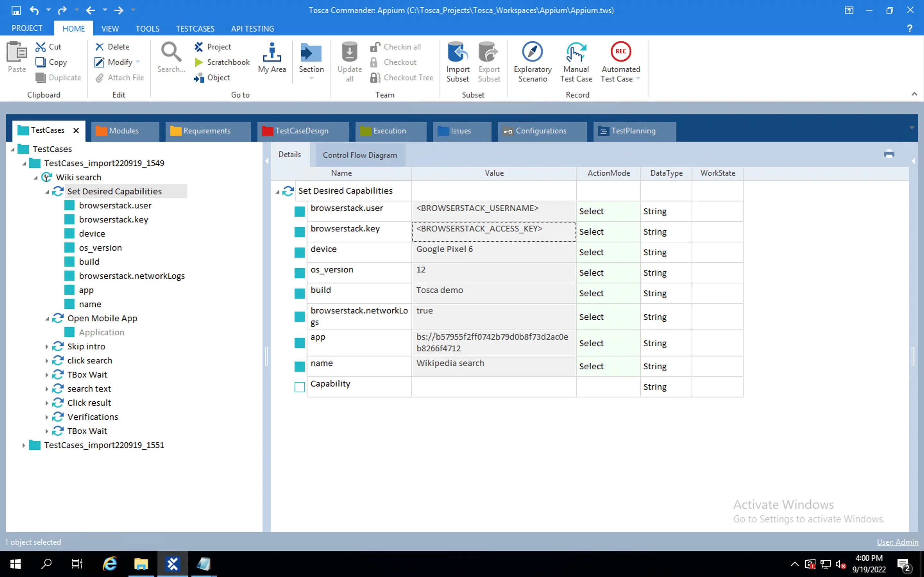Click the User: Admin link
This screenshot has height=577, width=924.
coord(897,542)
